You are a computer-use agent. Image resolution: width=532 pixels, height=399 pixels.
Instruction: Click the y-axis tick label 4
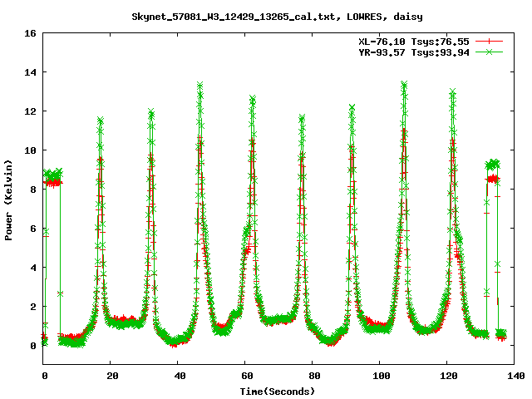pos(33,268)
